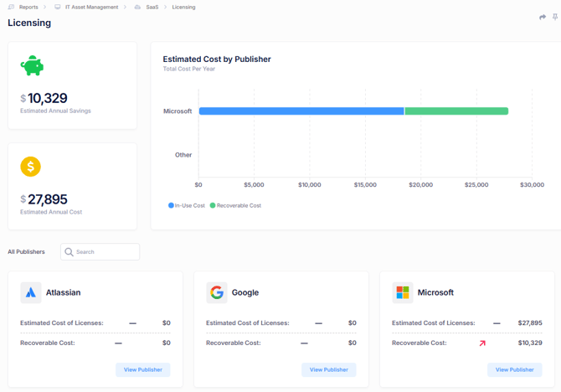
Task: Click the blue Microsoft in-use cost bar
Action: click(301, 111)
